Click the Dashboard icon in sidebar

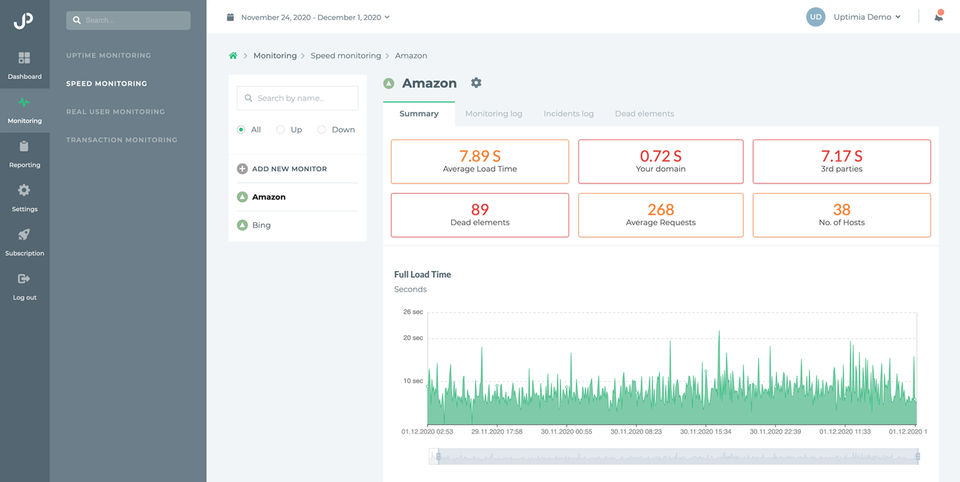[24, 59]
